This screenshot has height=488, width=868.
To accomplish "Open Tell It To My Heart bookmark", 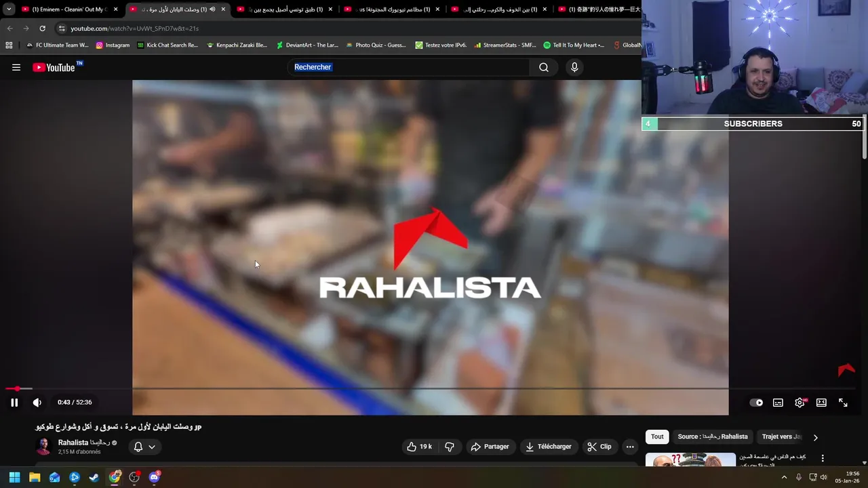I will (x=574, y=45).
